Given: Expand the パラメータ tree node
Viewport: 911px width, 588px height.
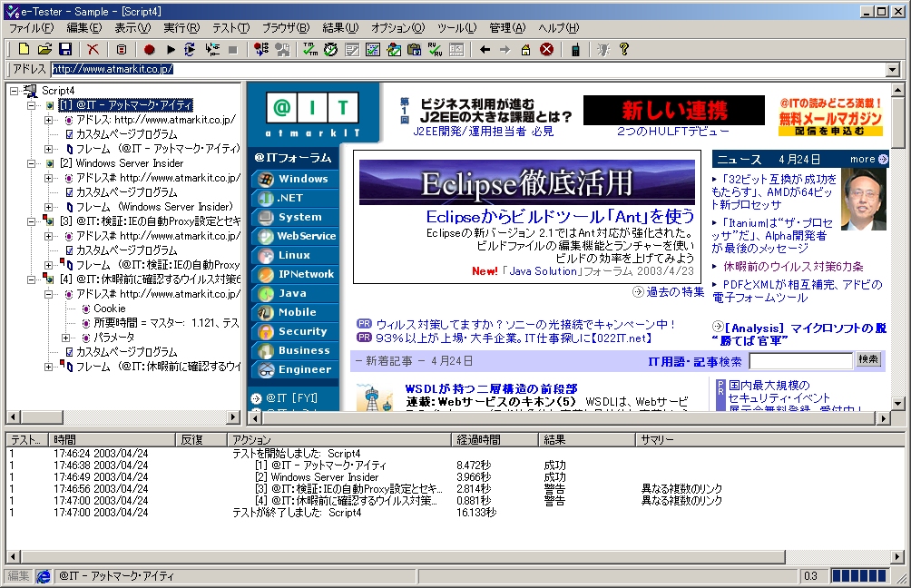Looking at the screenshot, I should click(x=66, y=338).
